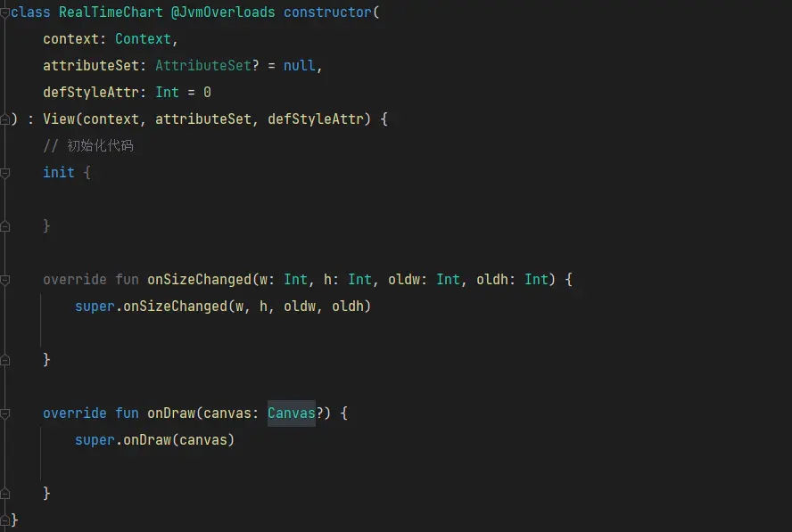Click the highlighted Canvas type in onDraw
Screen dimensions: 792x532
pos(292,413)
